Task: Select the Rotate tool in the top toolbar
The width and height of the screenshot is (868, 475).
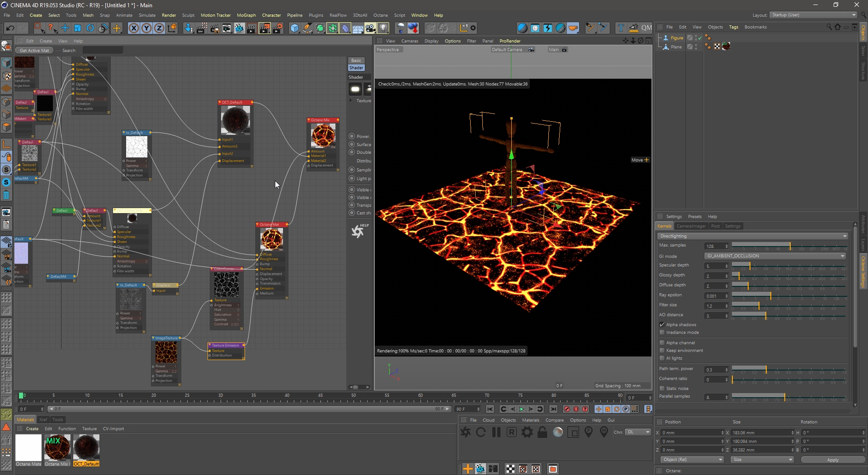Action: [x=90, y=28]
